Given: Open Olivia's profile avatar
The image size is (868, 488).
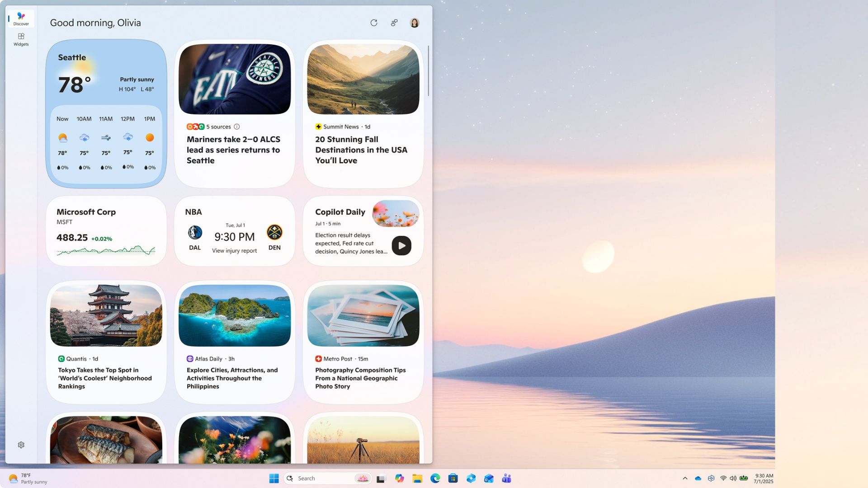Looking at the screenshot, I should tap(414, 23).
